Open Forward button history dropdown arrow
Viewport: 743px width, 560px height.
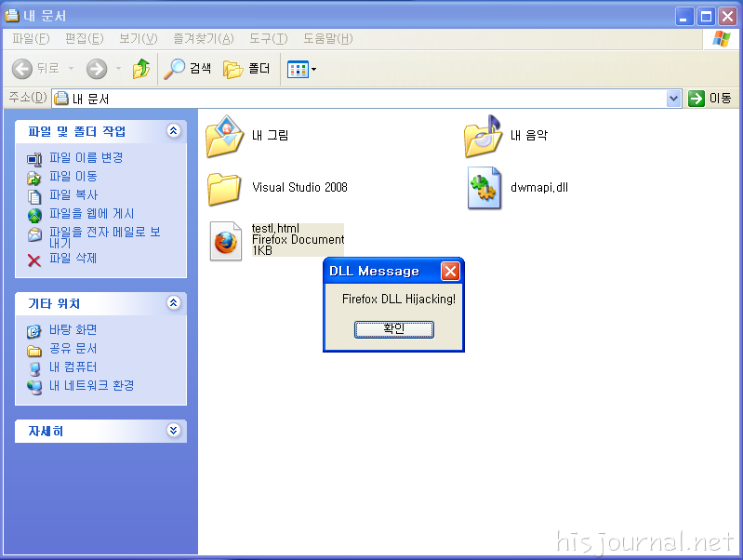[118, 69]
